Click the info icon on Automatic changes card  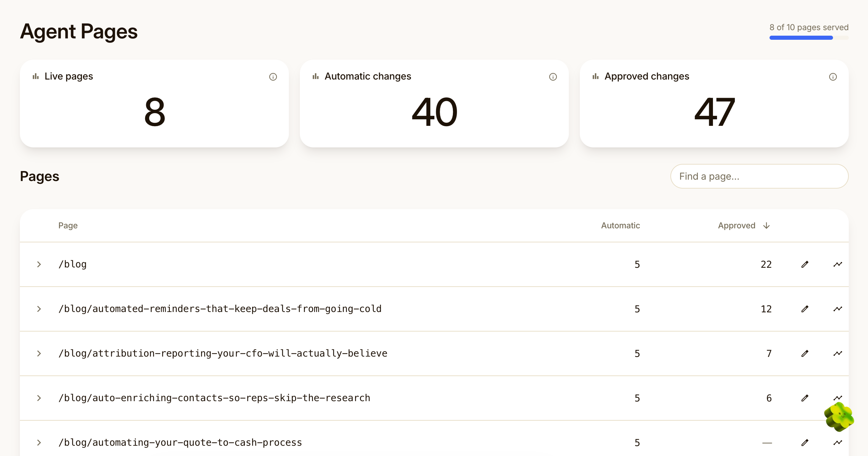(x=553, y=77)
